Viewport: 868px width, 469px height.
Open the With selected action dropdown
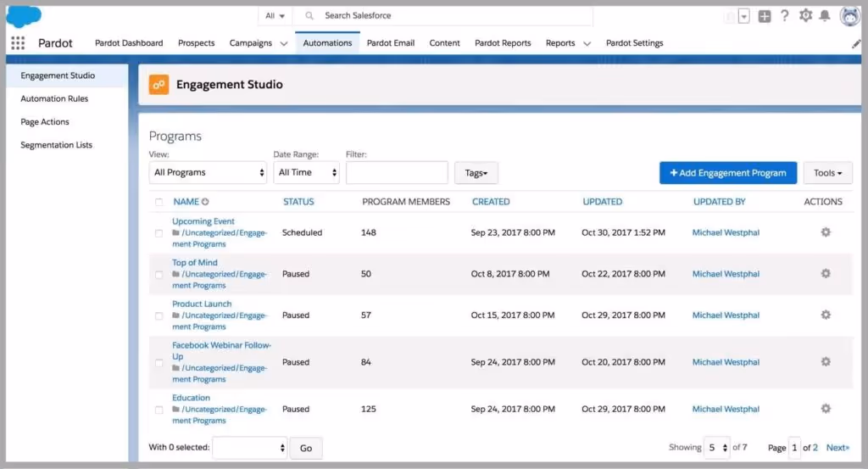click(x=250, y=448)
